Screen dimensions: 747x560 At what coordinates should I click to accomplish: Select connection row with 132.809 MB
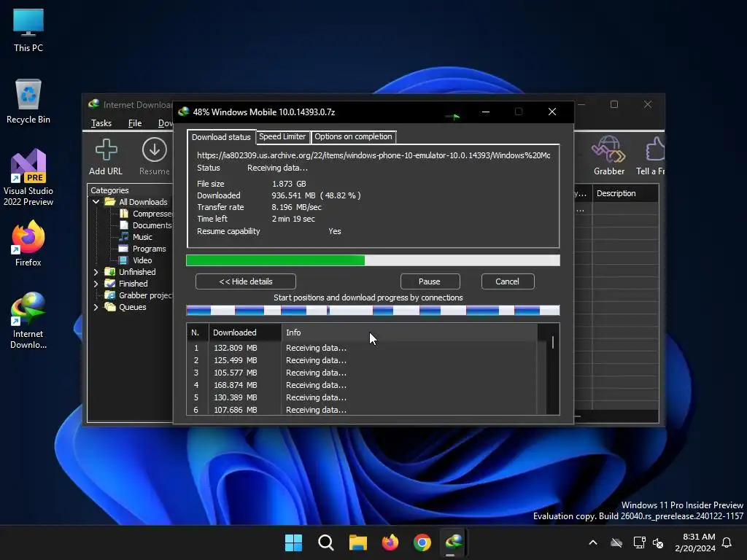pyautogui.click(x=362, y=348)
